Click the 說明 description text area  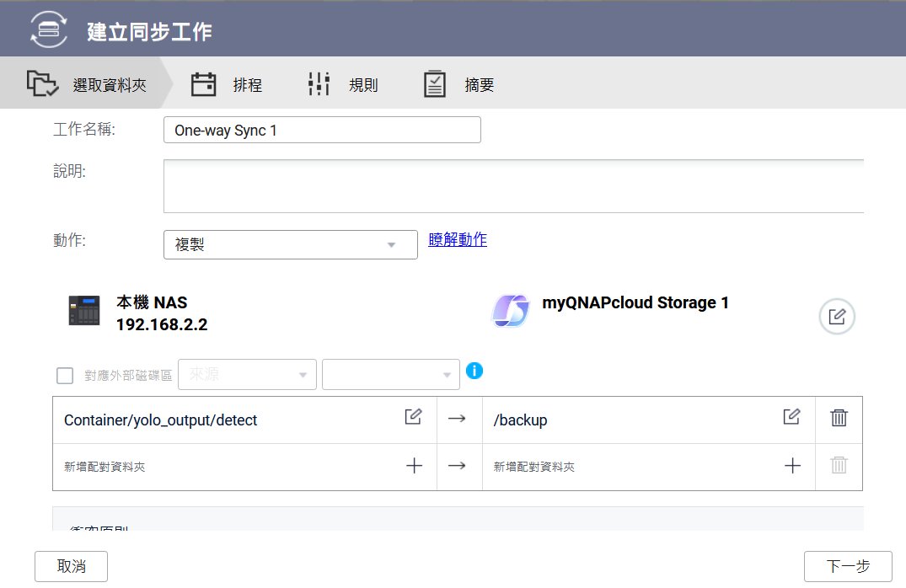[x=513, y=186]
